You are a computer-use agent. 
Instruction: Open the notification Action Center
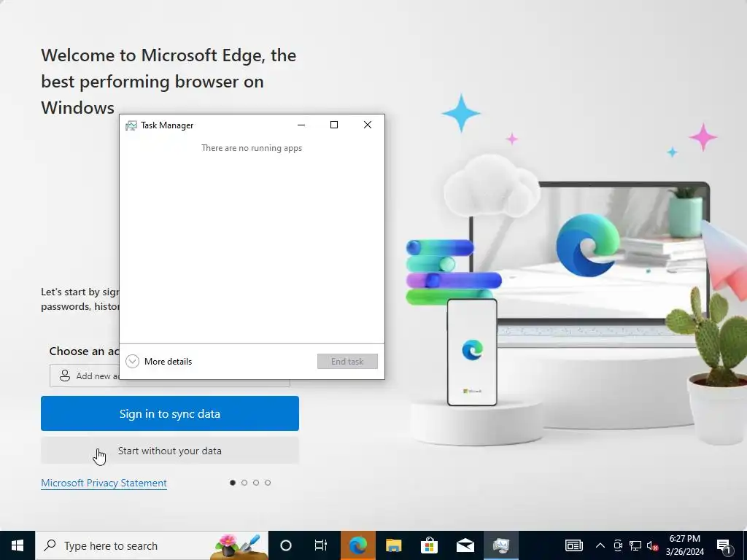pos(724,545)
